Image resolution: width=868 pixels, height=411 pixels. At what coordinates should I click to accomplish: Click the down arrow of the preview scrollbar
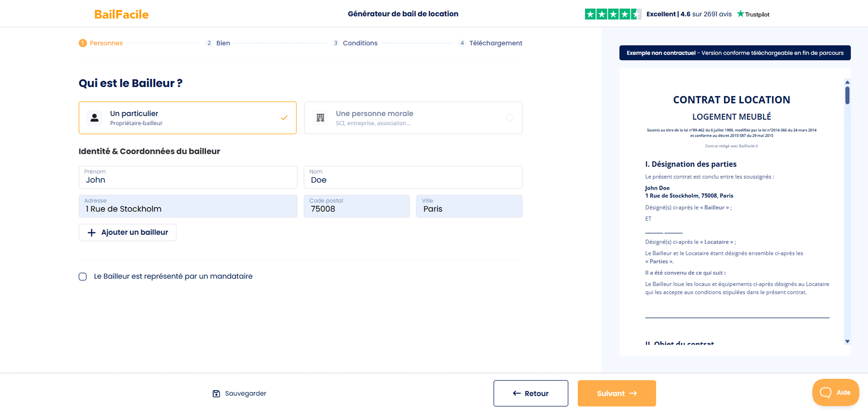(x=847, y=341)
